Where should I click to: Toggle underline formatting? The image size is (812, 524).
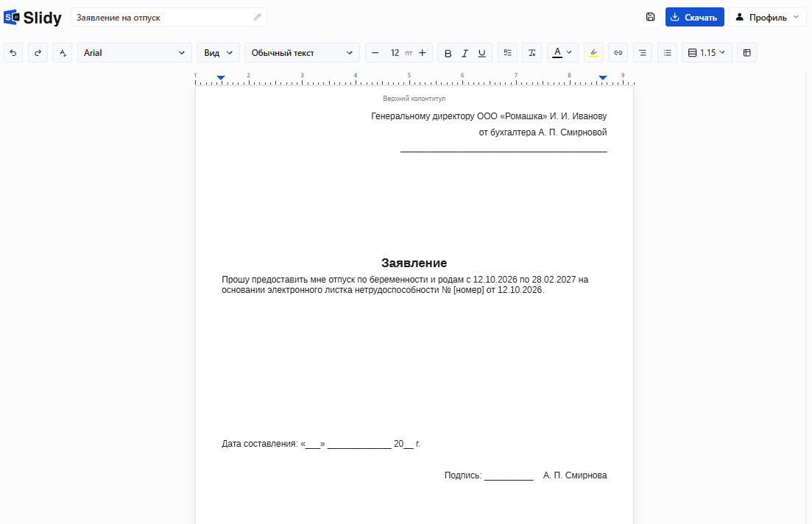pyautogui.click(x=481, y=53)
